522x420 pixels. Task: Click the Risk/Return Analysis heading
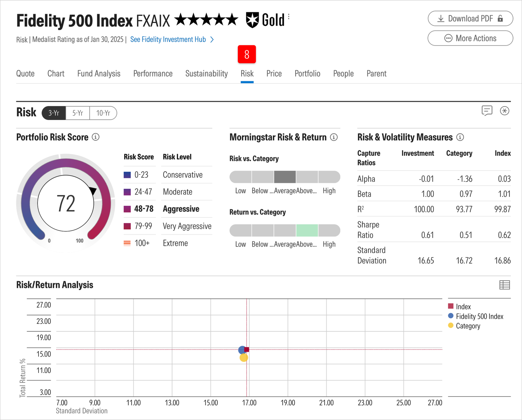pos(55,285)
